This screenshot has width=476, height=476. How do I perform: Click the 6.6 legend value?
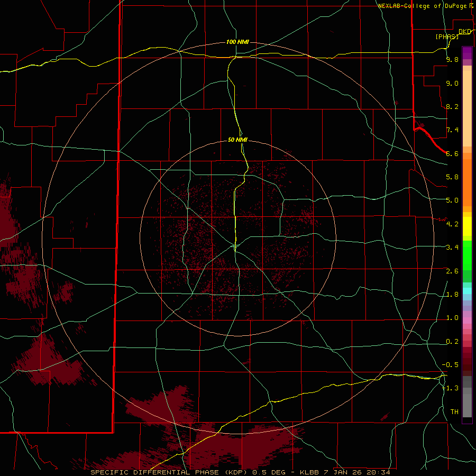pyautogui.click(x=452, y=153)
